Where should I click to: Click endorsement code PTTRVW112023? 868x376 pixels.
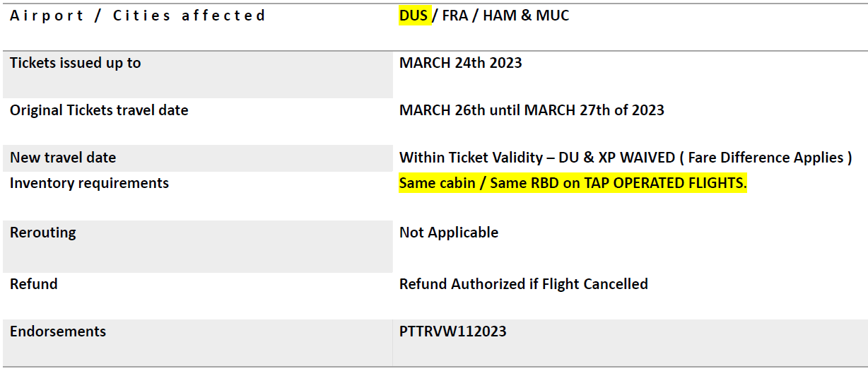point(453,331)
